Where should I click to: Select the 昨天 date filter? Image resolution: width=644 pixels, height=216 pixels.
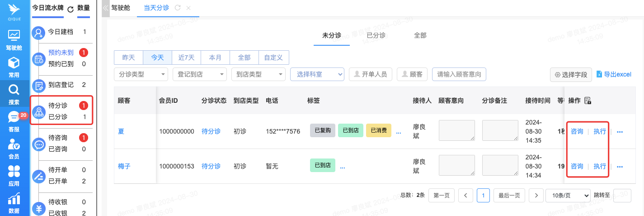click(128, 58)
